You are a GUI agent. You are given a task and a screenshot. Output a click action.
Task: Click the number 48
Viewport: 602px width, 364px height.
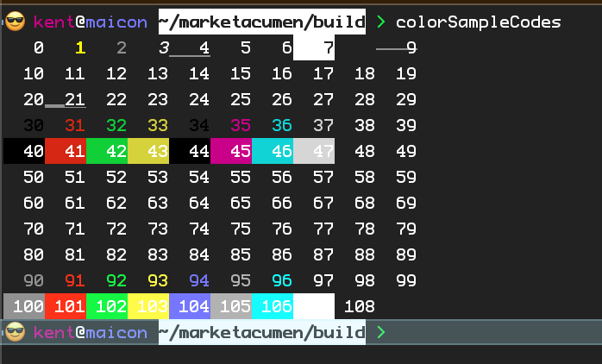pos(365,151)
